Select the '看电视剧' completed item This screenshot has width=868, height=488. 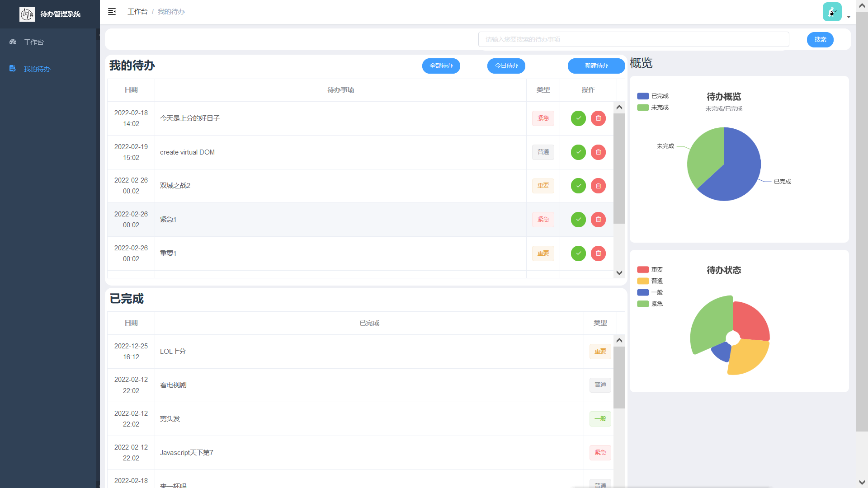tap(360, 385)
